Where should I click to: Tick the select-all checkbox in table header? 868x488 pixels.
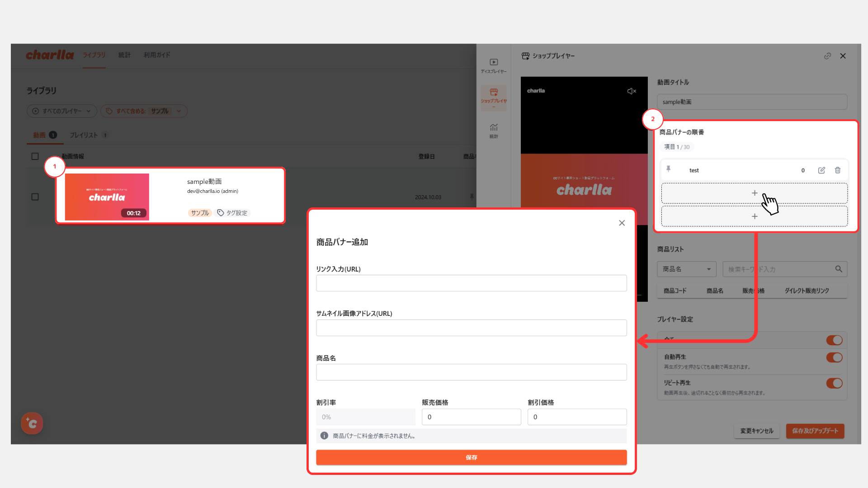pyautogui.click(x=35, y=156)
